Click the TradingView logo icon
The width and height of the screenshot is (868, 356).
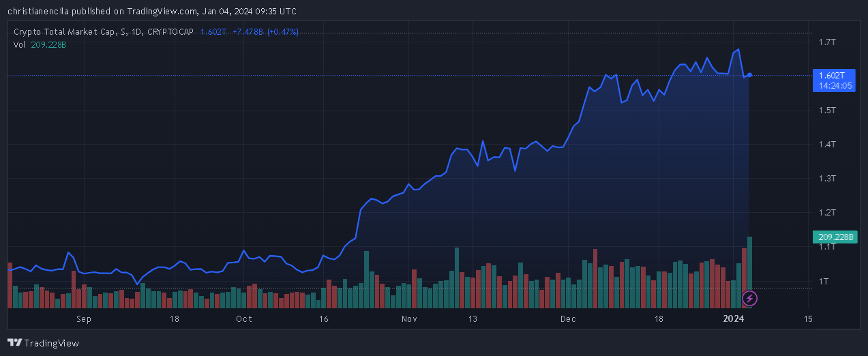coord(14,343)
